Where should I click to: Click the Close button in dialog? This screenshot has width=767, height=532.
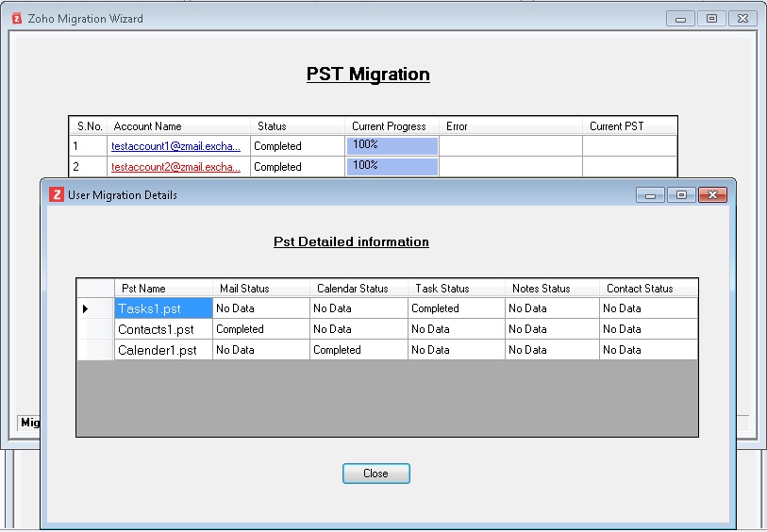click(375, 474)
